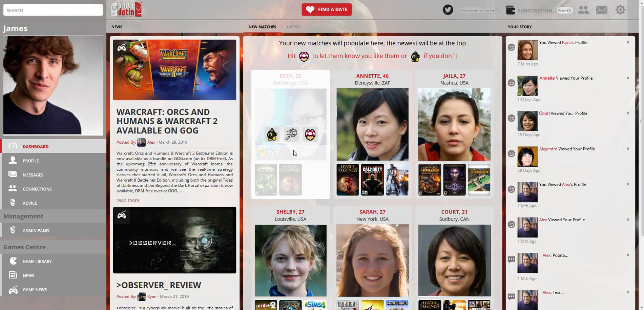Switch to the New Matches tab
Image resolution: width=644 pixels, height=310 pixels.
click(262, 27)
